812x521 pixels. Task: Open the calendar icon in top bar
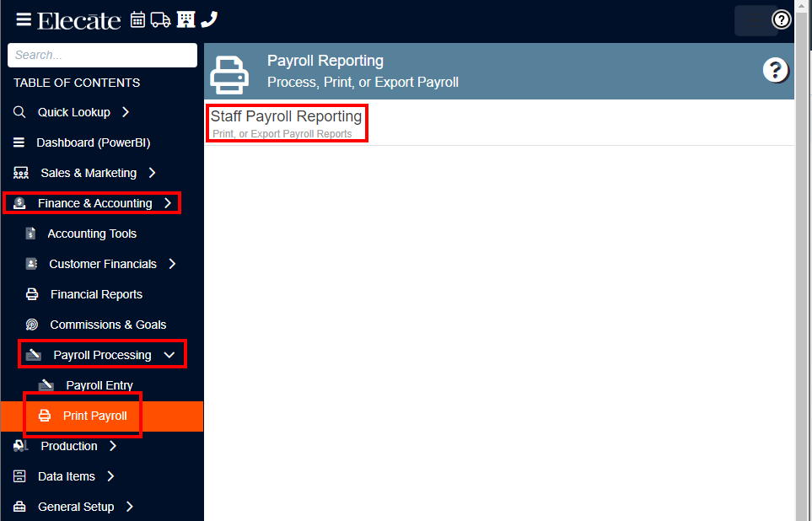click(x=137, y=19)
